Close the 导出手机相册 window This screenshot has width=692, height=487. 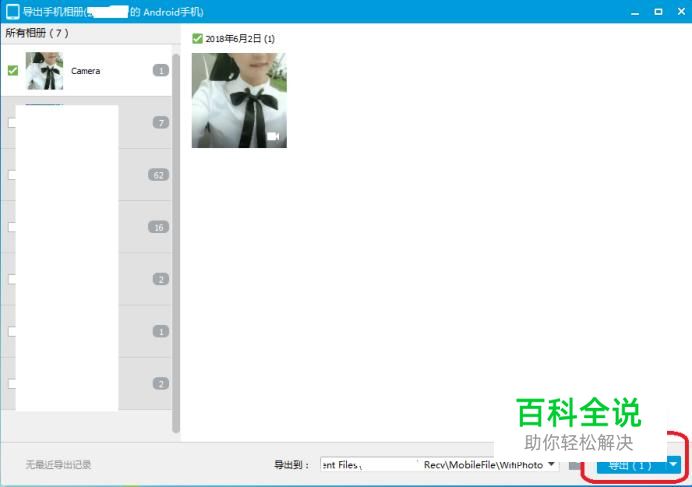681,12
